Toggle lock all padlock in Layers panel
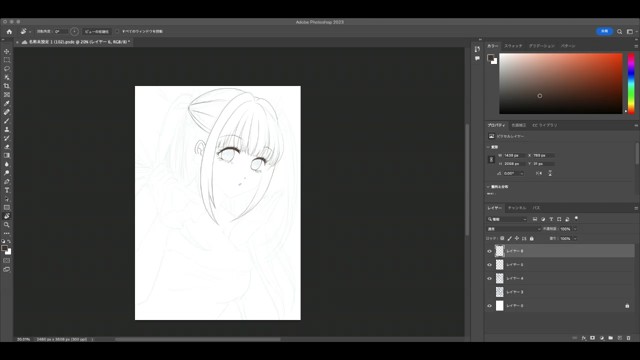Image resolution: width=640 pixels, height=360 pixels. coord(531,238)
